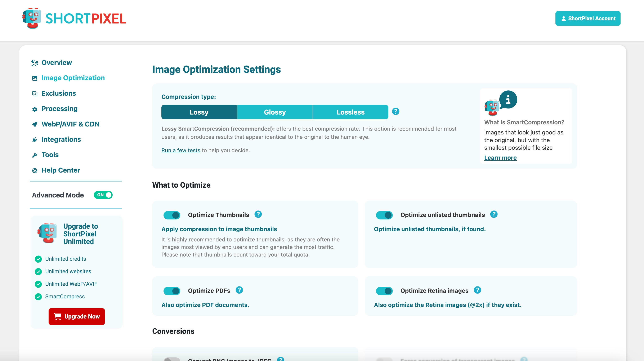Select Lossy compression type
The width and height of the screenshot is (644, 361).
[199, 112]
